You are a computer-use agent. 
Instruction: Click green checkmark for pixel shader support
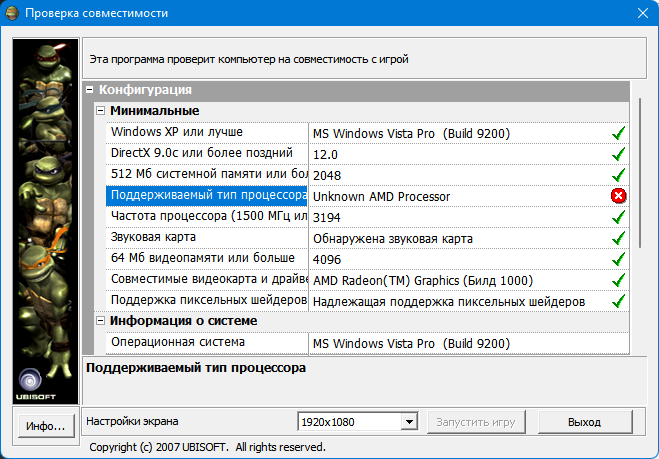618,301
